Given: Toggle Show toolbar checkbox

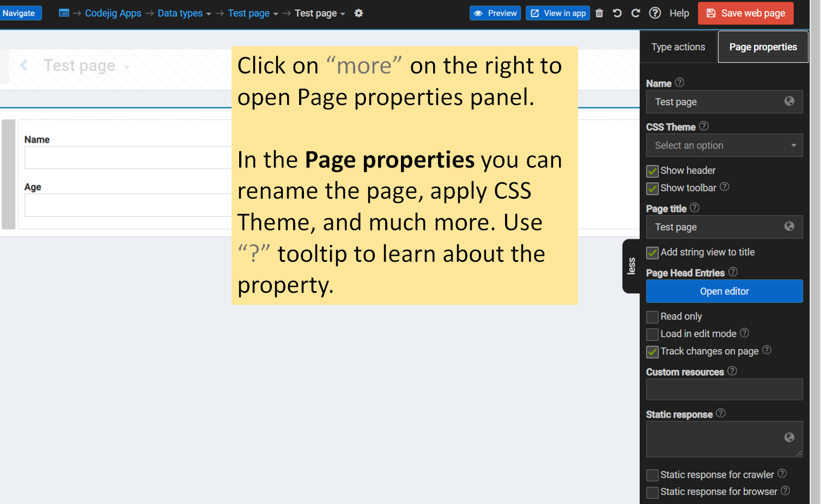Looking at the screenshot, I should 652,188.
